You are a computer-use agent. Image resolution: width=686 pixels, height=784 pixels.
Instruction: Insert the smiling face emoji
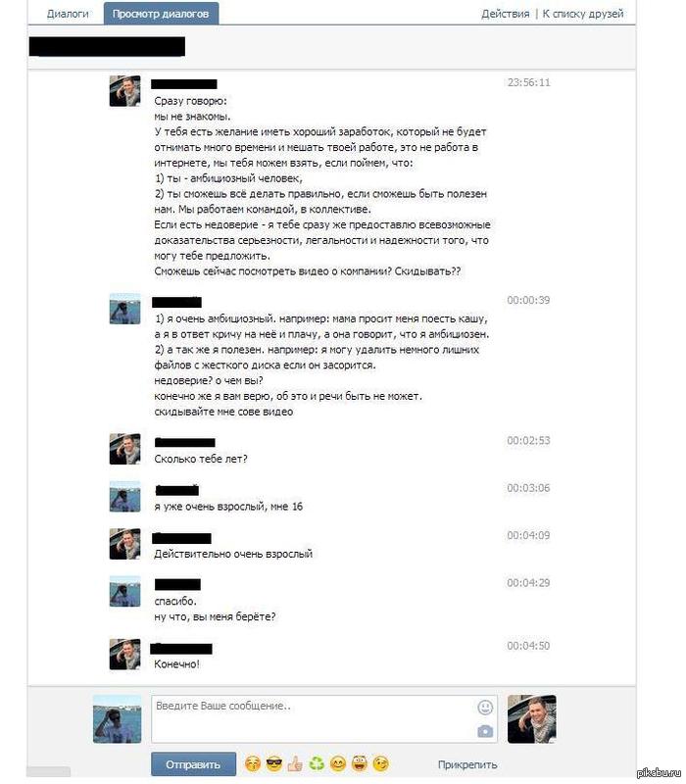pos(338,764)
